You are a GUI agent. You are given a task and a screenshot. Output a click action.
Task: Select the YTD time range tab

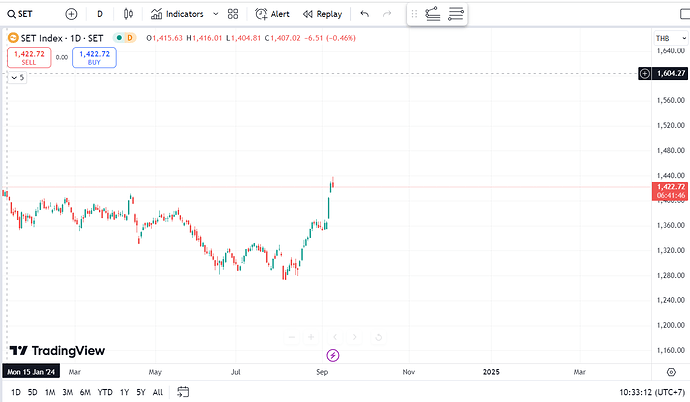point(105,392)
